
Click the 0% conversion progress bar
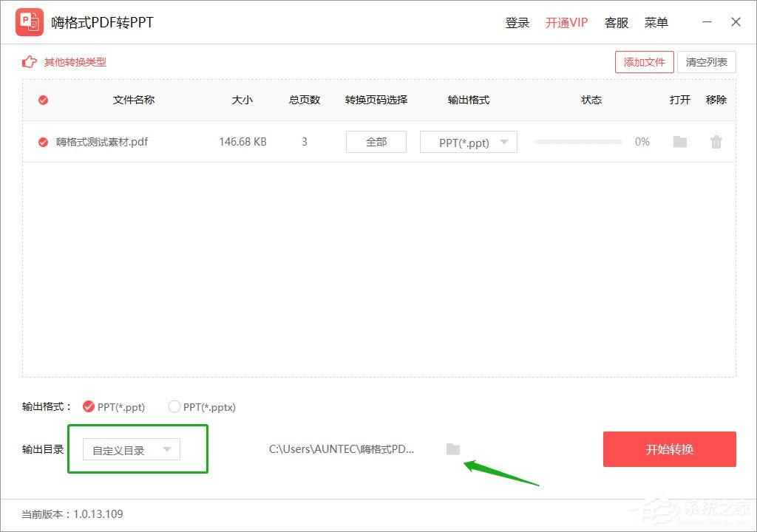click(577, 142)
